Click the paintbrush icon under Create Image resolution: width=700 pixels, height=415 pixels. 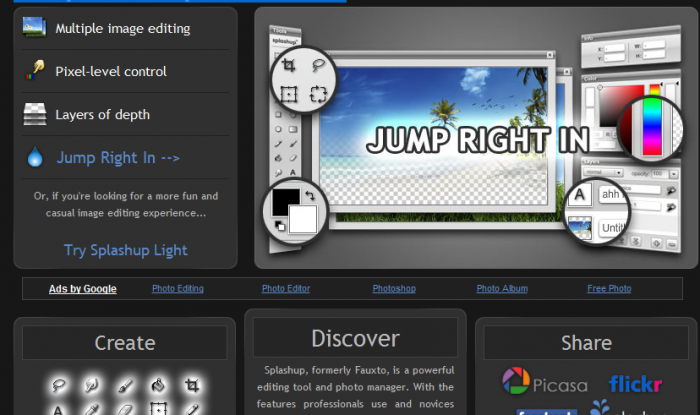pyautogui.click(x=125, y=385)
